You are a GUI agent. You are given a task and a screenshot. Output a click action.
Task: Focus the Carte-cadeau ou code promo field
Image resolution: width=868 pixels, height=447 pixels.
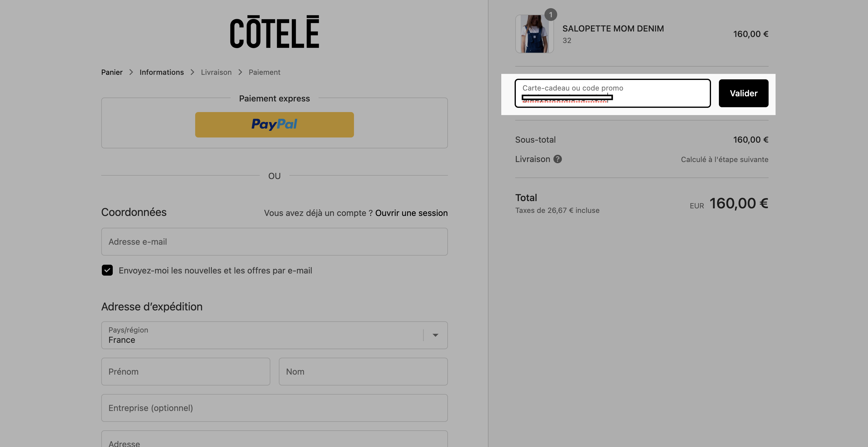point(613,93)
